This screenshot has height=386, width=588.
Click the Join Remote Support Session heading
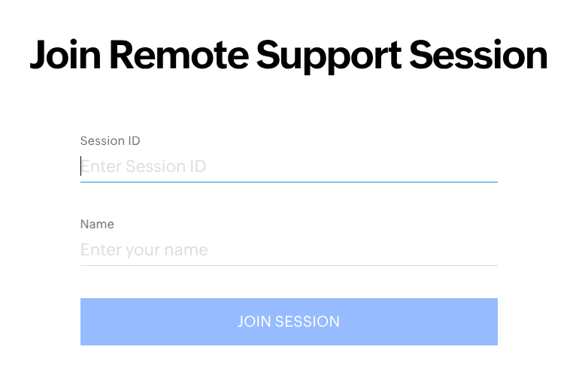[x=289, y=55]
